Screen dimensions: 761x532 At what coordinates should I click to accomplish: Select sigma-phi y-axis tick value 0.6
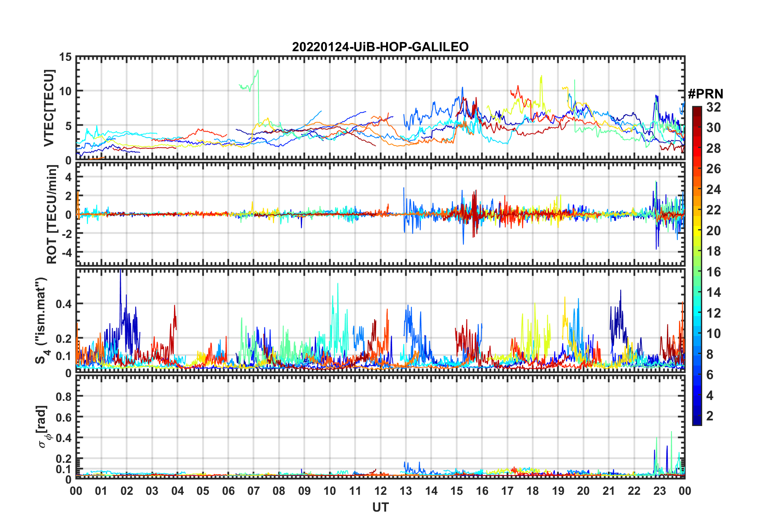[64, 417]
